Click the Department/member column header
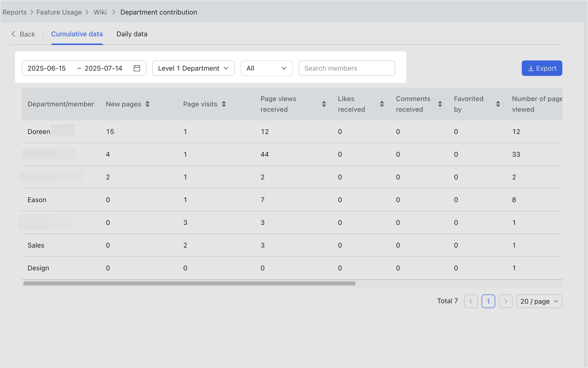 [61, 104]
